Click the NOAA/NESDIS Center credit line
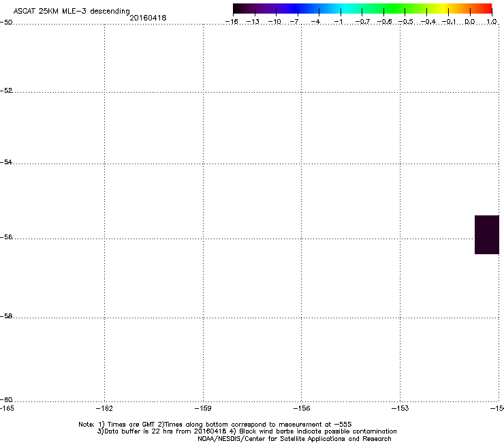Screen dimensions: 504x443 294,439
